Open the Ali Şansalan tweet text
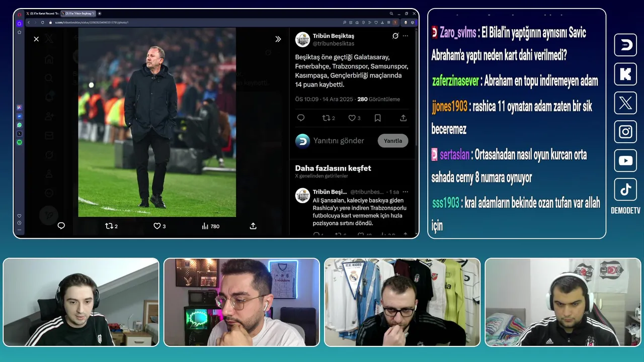Image resolution: width=644 pixels, height=362 pixels. [x=360, y=211]
